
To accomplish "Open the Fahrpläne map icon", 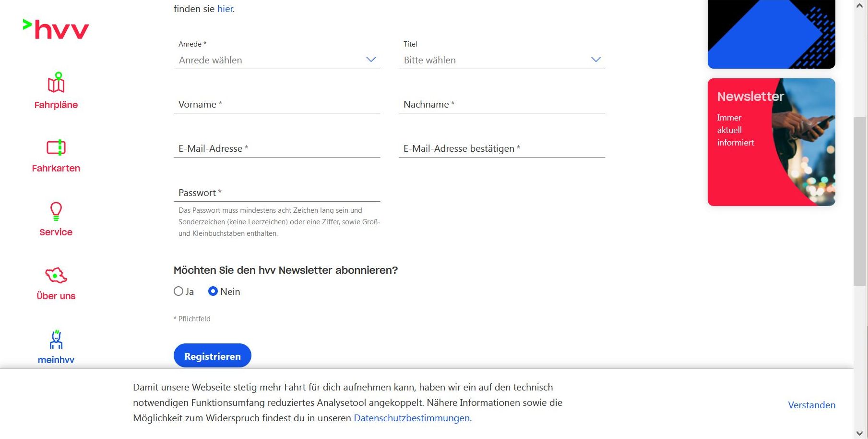I will click(x=56, y=83).
